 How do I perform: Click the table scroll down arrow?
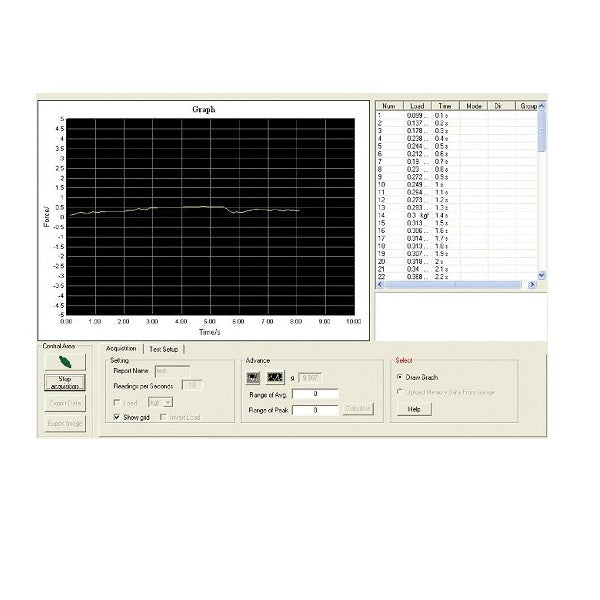541,275
